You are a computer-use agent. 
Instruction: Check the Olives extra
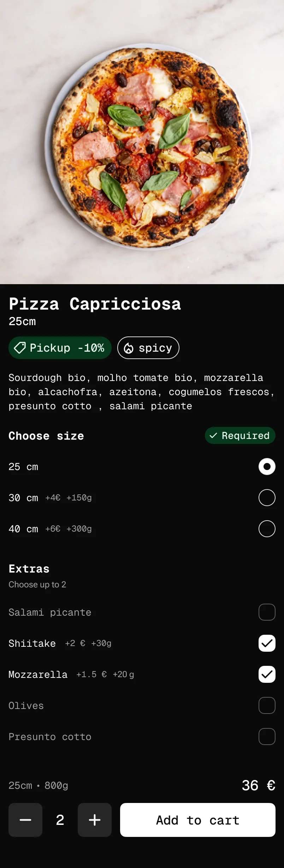coord(267,705)
